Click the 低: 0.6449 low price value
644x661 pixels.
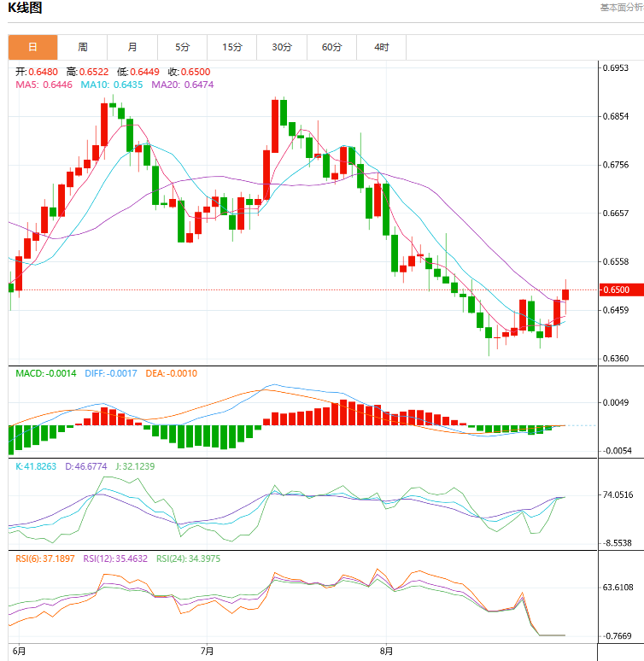pos(138,72)
